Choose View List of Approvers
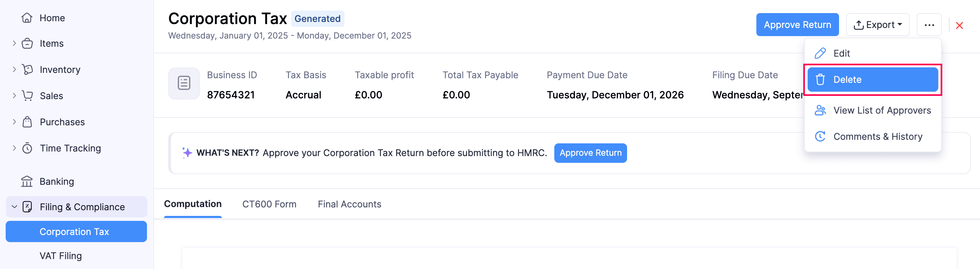The height and width of the screenshot is (269, 980). pyautogui.click(x=882, y=110)
